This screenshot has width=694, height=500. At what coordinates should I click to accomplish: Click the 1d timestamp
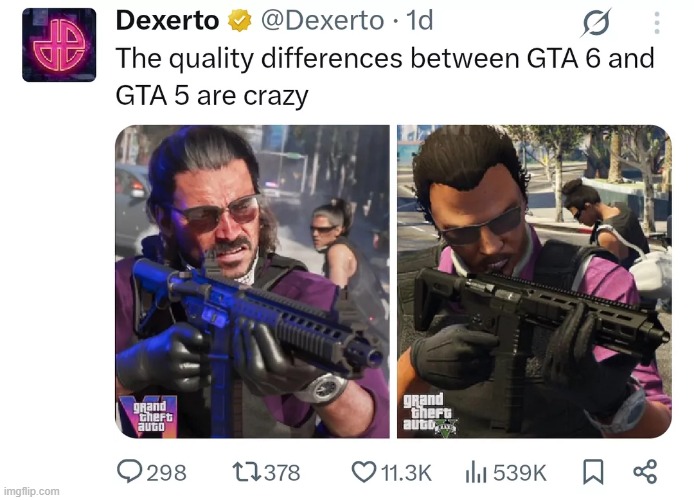click(x=419, y=21)
